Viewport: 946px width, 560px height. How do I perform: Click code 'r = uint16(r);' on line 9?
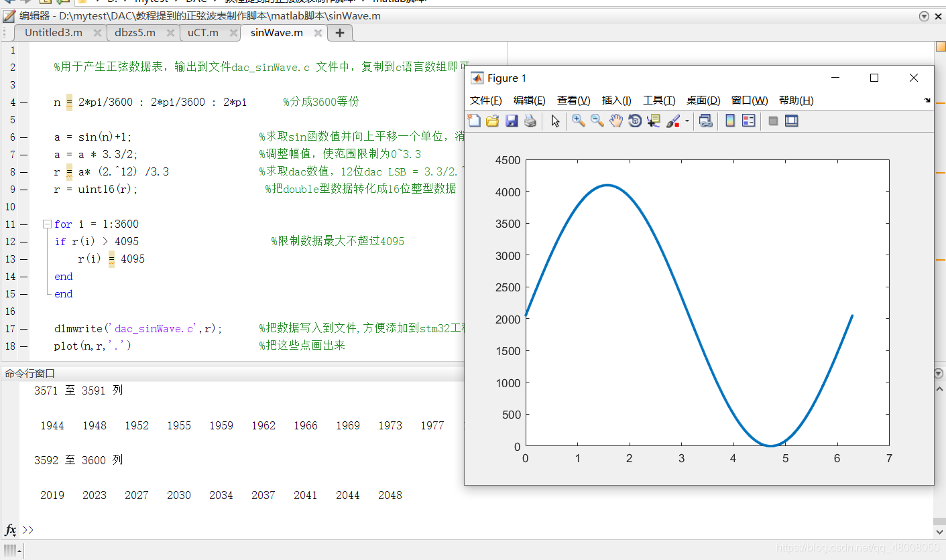coord(96,190)
